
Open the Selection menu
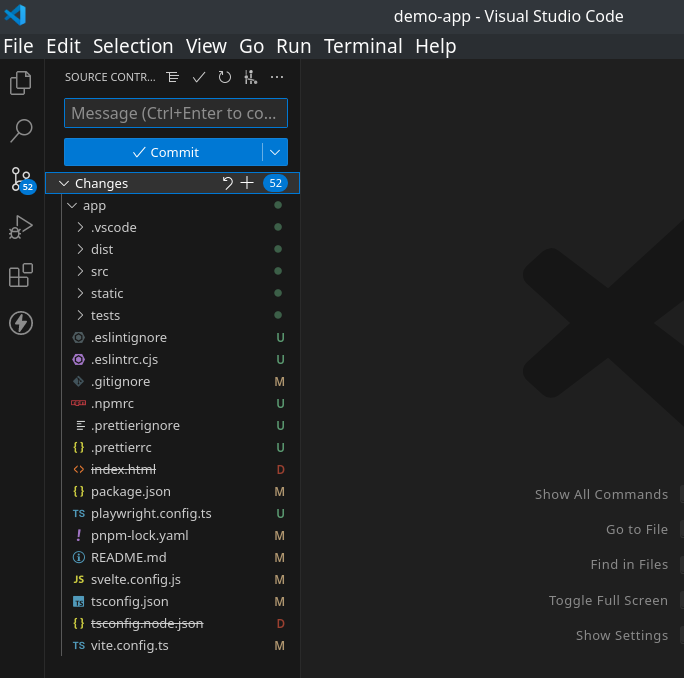pos(133,46)
